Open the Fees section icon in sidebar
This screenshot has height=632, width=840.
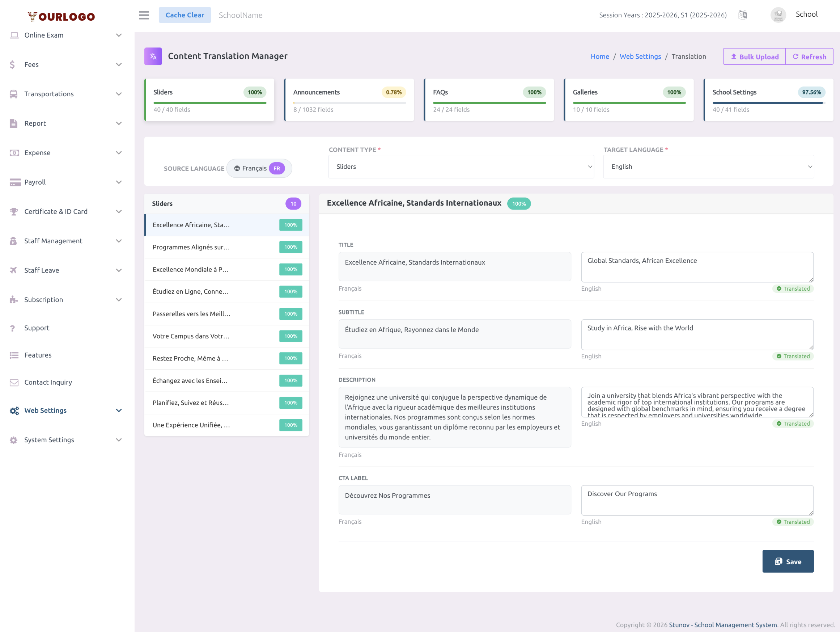coord(12,64)
